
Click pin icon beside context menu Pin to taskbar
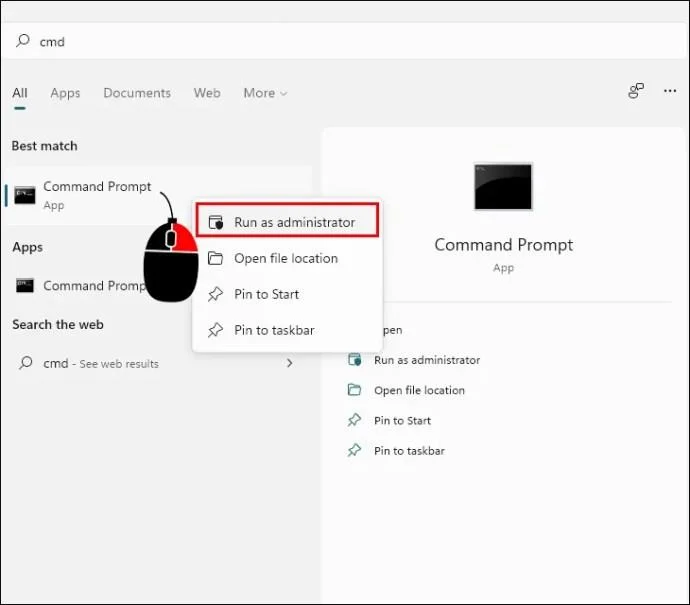pyautogui.click(x=215, y=330)
